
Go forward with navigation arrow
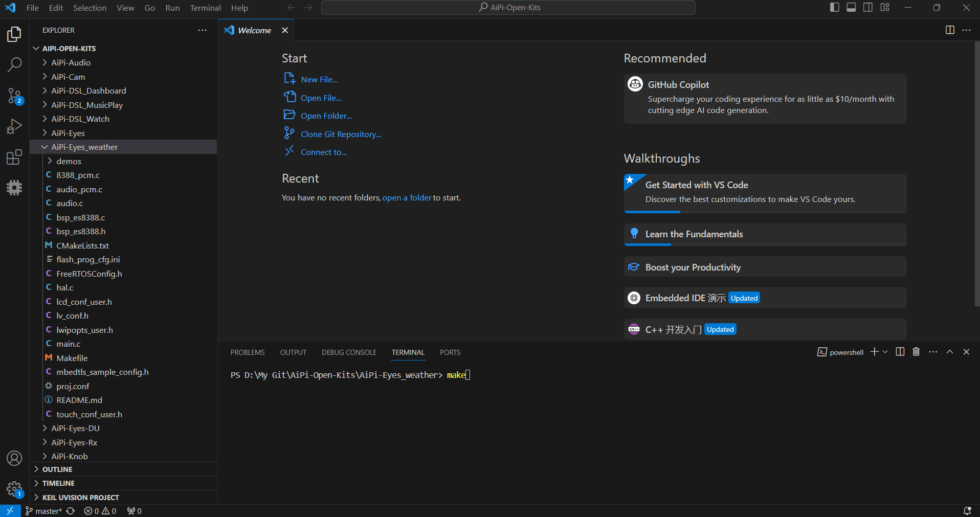[308, 8]
